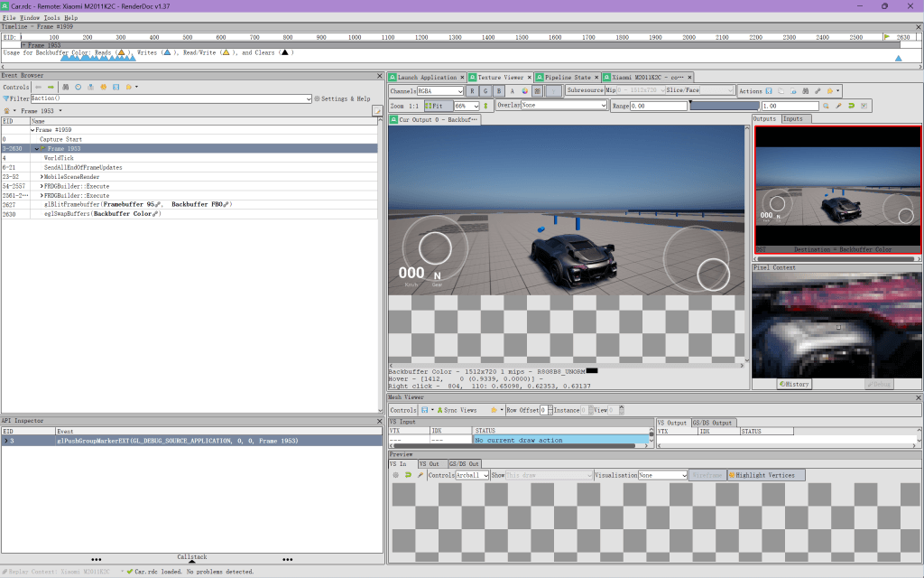This screenshot has width=924, height=578.
Task: Click the zoom range magnifier icon
Action: pyautogui.click(x=825, y=106)
